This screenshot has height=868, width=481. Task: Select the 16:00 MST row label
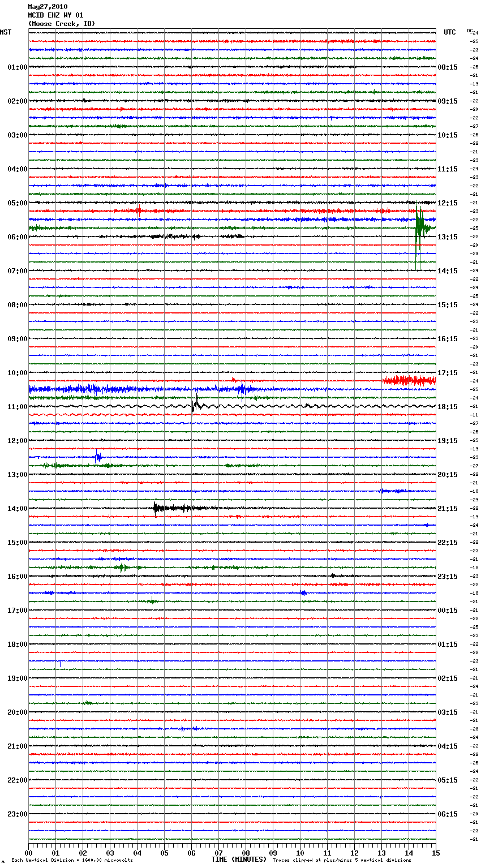pos(17,577)
